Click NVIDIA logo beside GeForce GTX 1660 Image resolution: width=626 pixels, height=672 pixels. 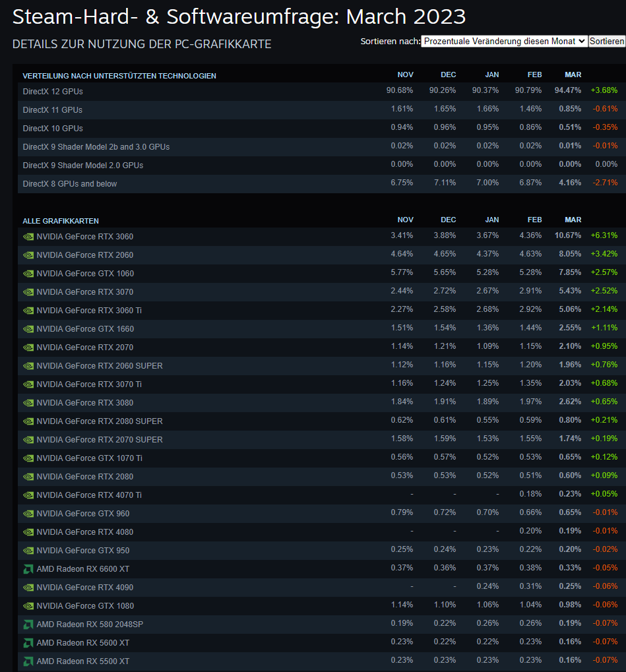tap(28, 328)
